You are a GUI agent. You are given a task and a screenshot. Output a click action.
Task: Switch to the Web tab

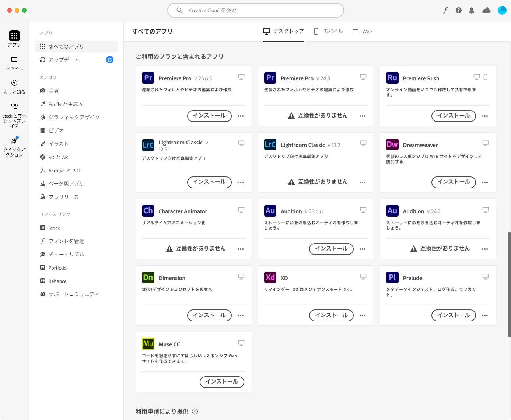362,31
